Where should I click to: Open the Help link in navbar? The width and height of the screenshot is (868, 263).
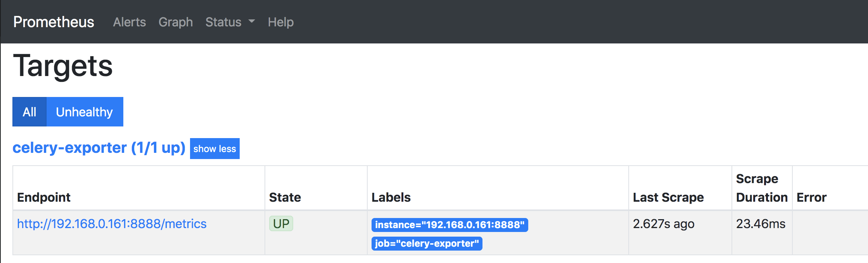tap(280, 22)
